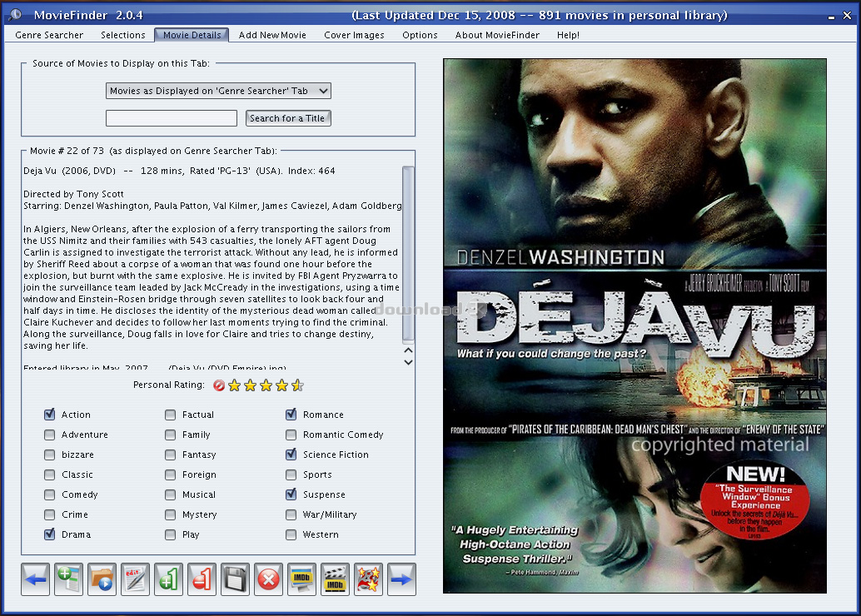The height and width of the screenshot is (616, 861).
Task: Click the Deja Vu DVD cover image
Action: [635, 326]
